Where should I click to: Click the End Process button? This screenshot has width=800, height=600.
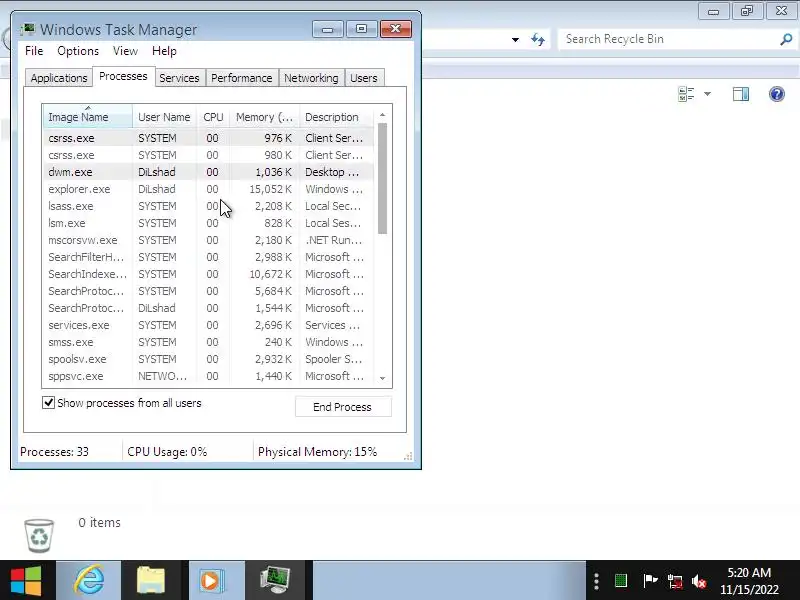pyautogui.click(x=343, y=407)
